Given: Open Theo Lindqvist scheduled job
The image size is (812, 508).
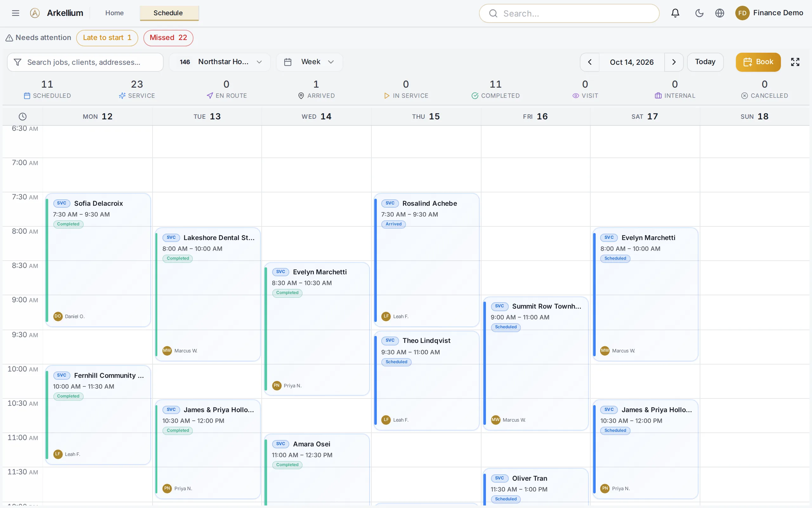Looking at the screenshot, I should tap(427, 380).
